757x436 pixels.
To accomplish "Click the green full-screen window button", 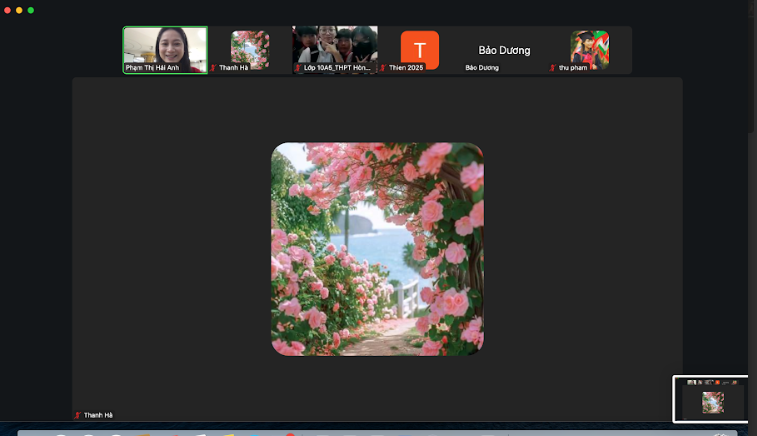I will pyautogui.click(x=31, y=10).
